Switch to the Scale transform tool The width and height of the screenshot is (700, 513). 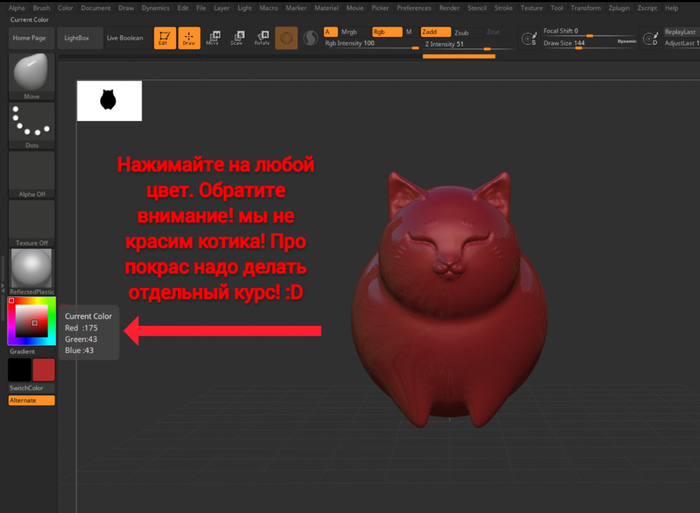(x=237, y=38)
